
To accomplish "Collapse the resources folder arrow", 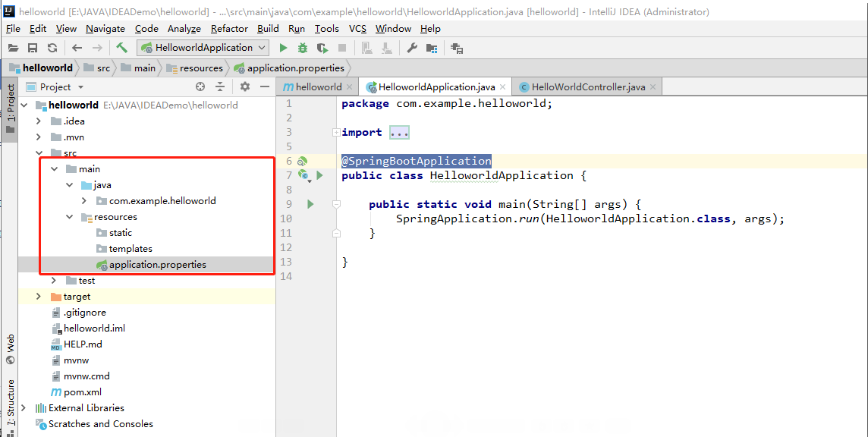I will tap(69, 216).
